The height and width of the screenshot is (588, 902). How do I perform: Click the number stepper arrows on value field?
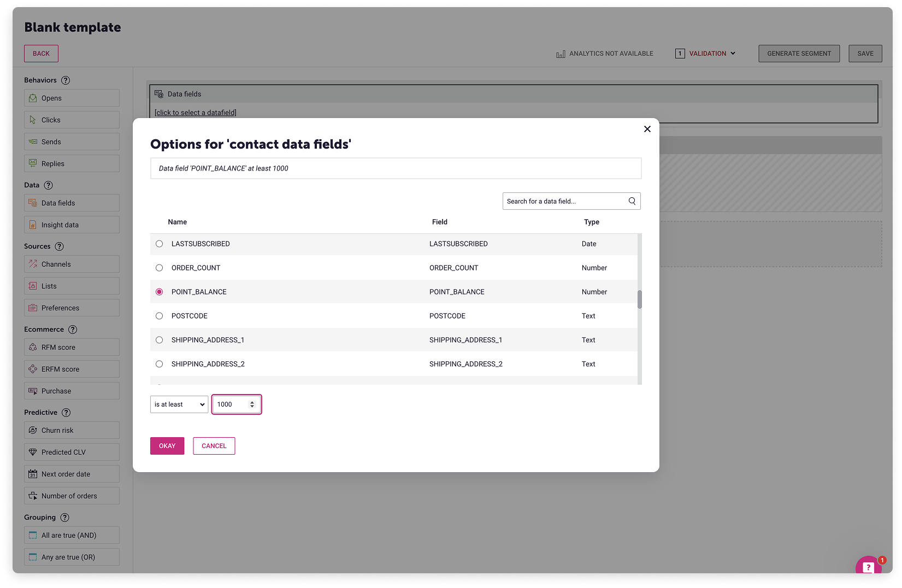click(x=252, y=404)
